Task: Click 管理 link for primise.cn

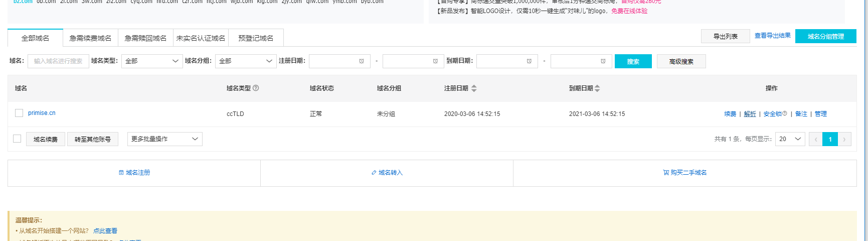Action: point(821,114)
